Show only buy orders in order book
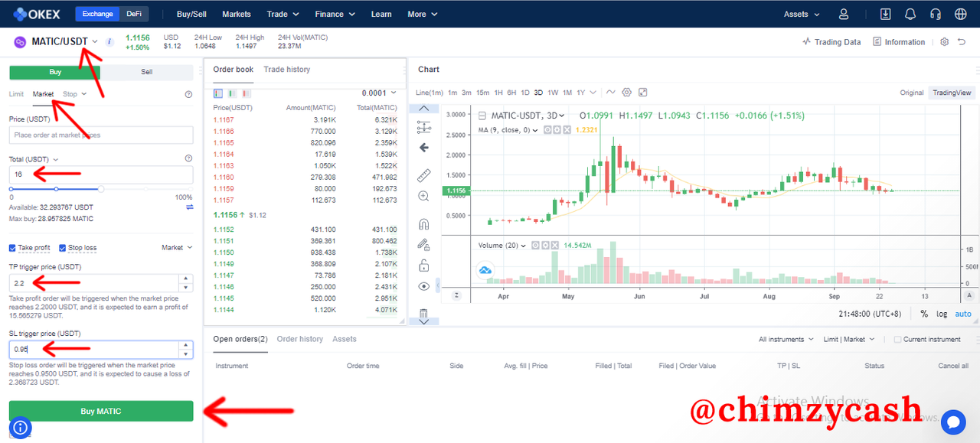Viewport: 980px width, 443px height. [230, 93]
